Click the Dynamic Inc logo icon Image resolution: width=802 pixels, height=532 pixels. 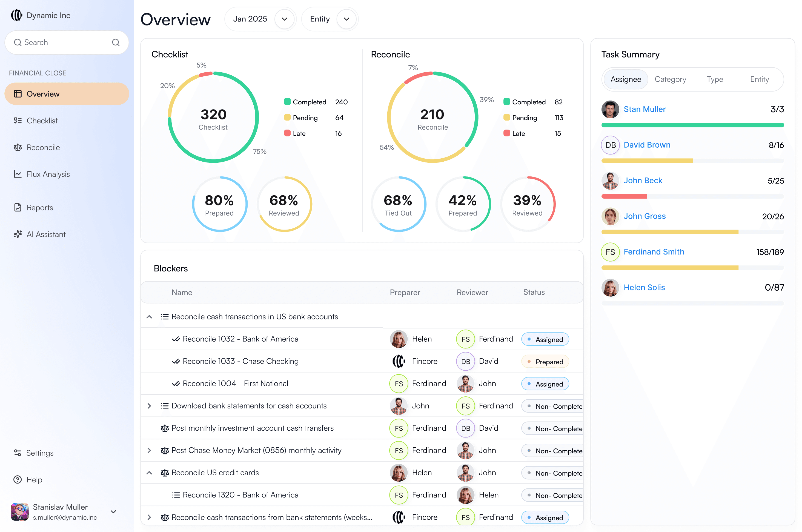(x=17, y=15)
